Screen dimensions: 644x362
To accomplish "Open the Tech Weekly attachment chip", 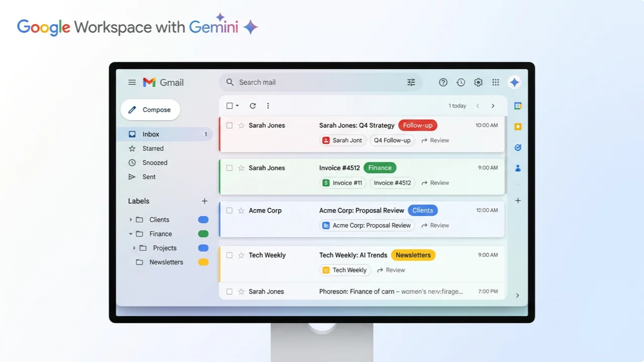I will click(345, 270).
